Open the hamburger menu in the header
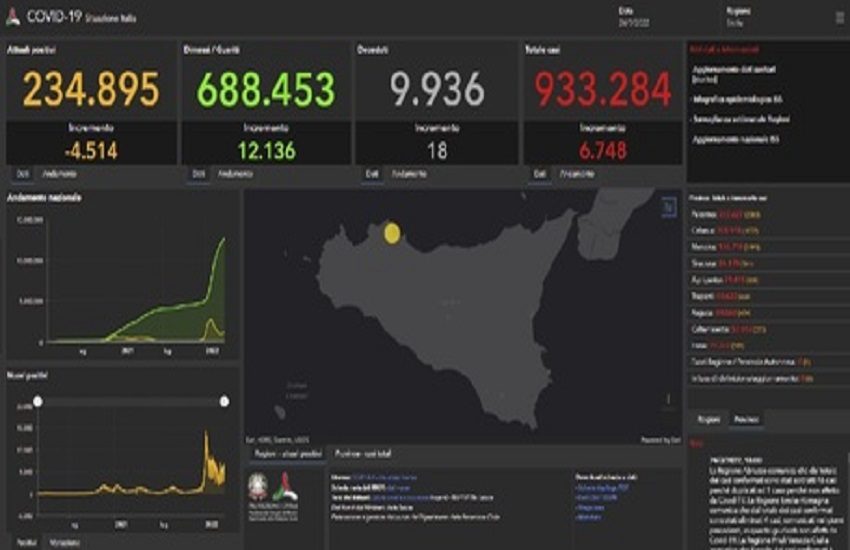 pyautogui.click(x=839, y=17)
